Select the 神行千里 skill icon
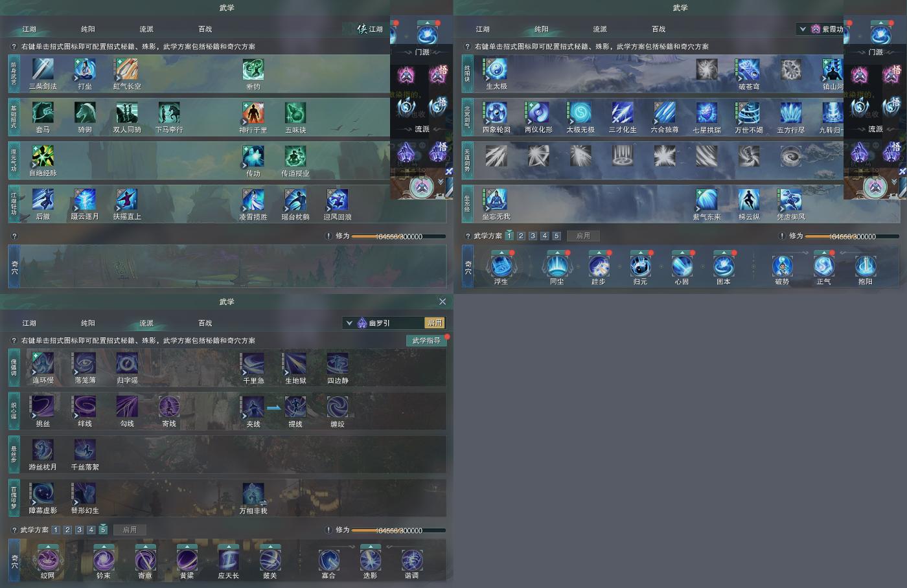907x588 pixels. pyautogui.click(x=253, y=113)
